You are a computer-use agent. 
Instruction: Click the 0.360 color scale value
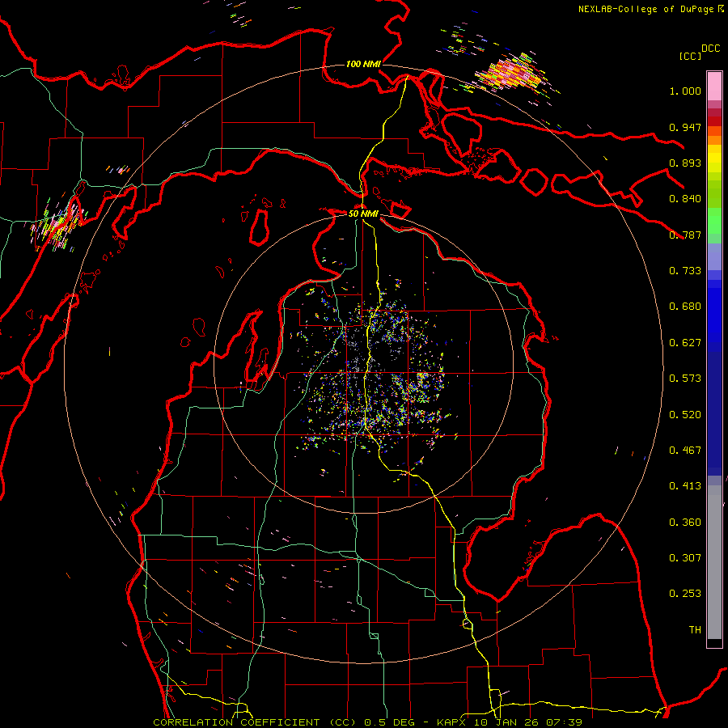point(685,523)
